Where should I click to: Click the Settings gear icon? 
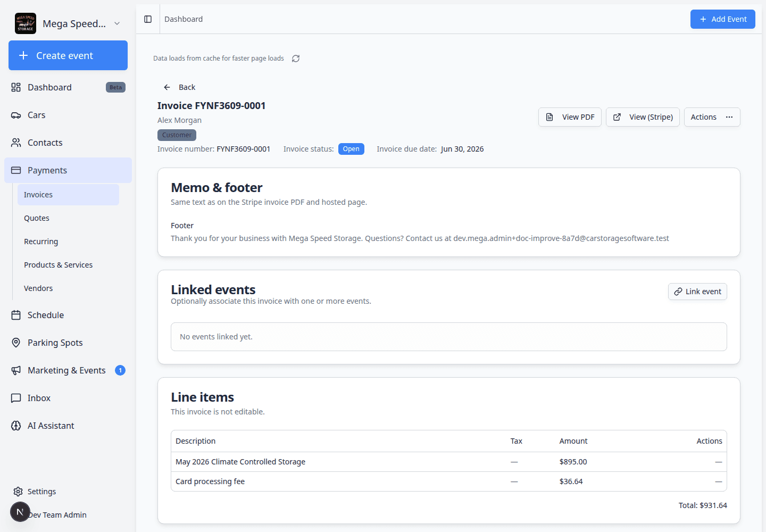(x=18, y=492)
